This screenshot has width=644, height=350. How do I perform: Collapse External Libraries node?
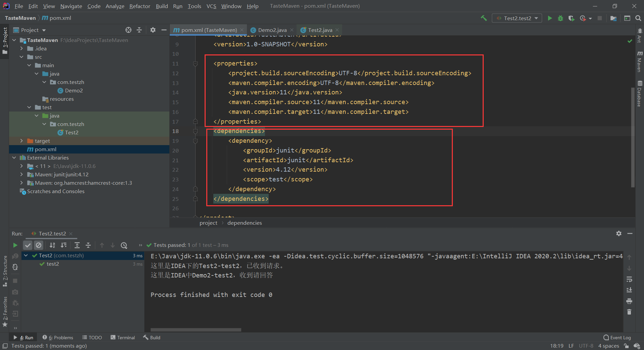pyautogui.click(x=14, y=158)
